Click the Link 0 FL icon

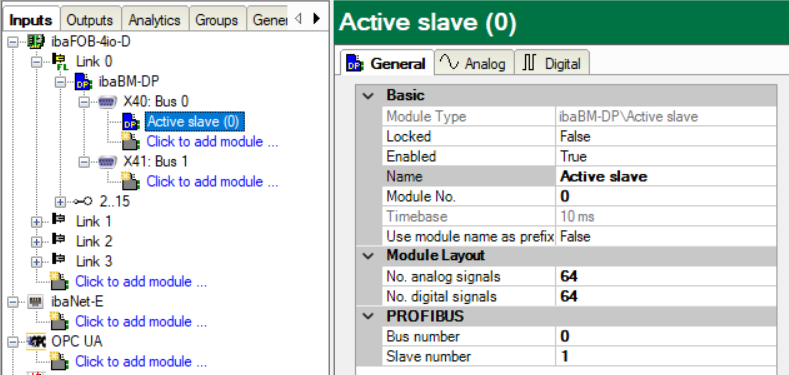[x=60, y=61]
